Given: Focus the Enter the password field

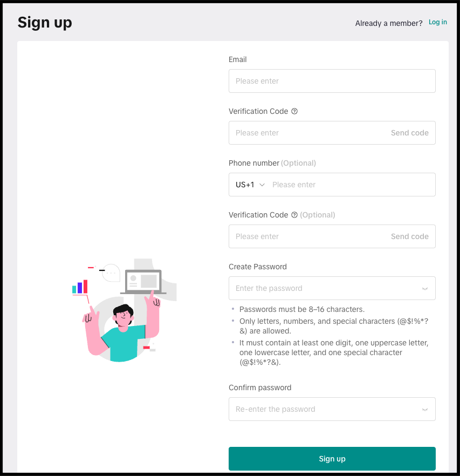Looking at the screenshot, I should pos(324,288).
